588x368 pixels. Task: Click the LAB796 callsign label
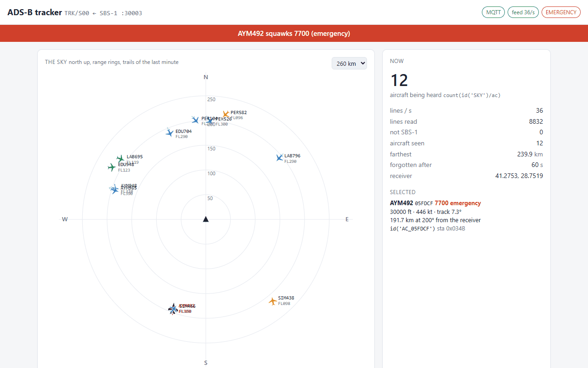coord(292,156)
